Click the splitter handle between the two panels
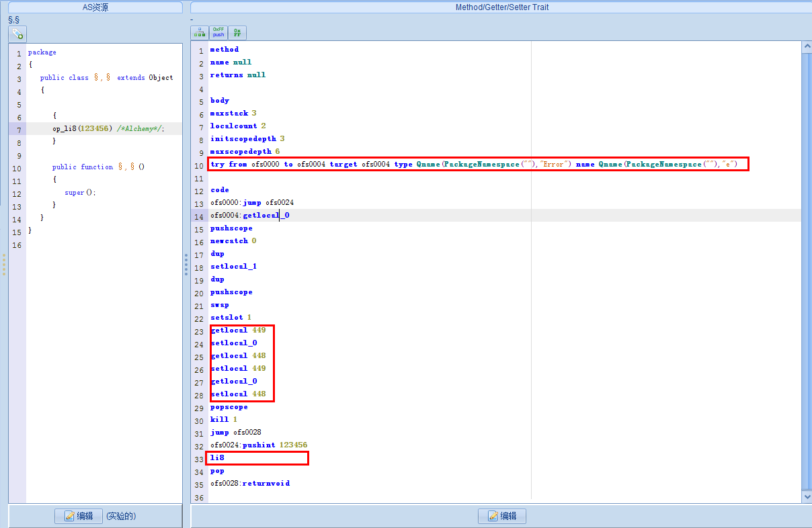 186,264
